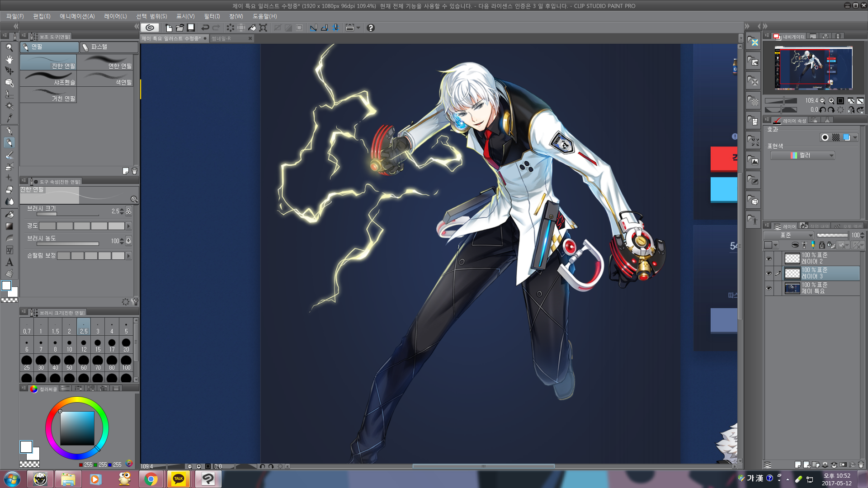Open brush size dynamics button
This screenshot has width=868, height=488.
(129, 211)
